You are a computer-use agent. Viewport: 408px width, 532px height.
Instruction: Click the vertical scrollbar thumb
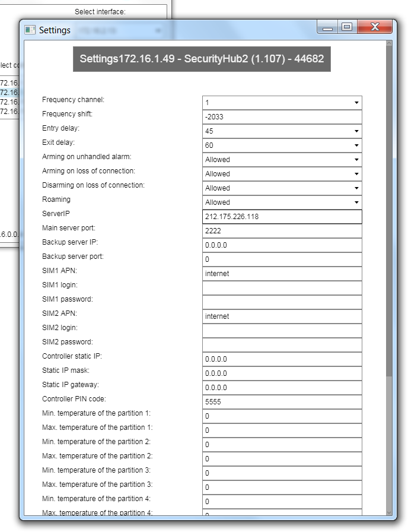[x=389, y=208]
